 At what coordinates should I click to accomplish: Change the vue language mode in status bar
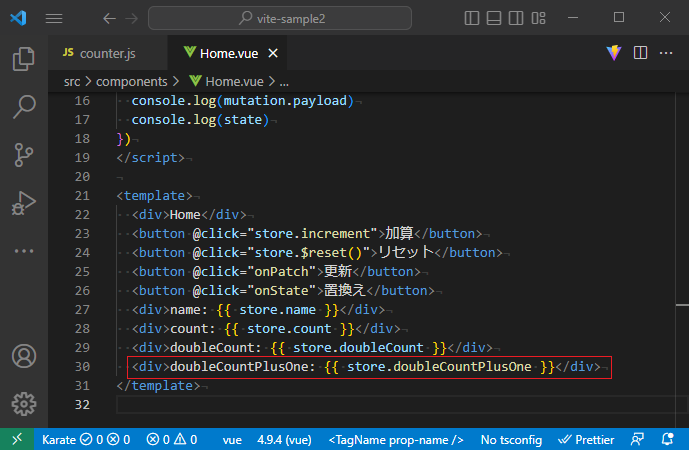click(232, 439)
